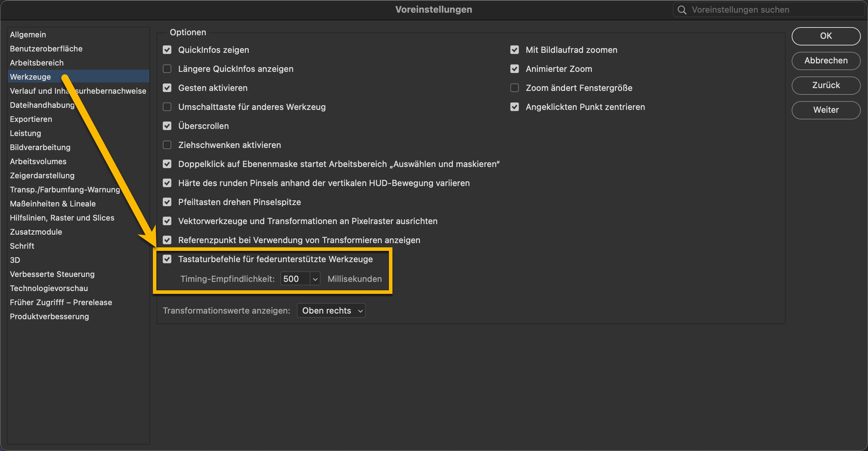The image size is (868, 451).
Task: Click the search magnifier icon
Action: point(682,10)
